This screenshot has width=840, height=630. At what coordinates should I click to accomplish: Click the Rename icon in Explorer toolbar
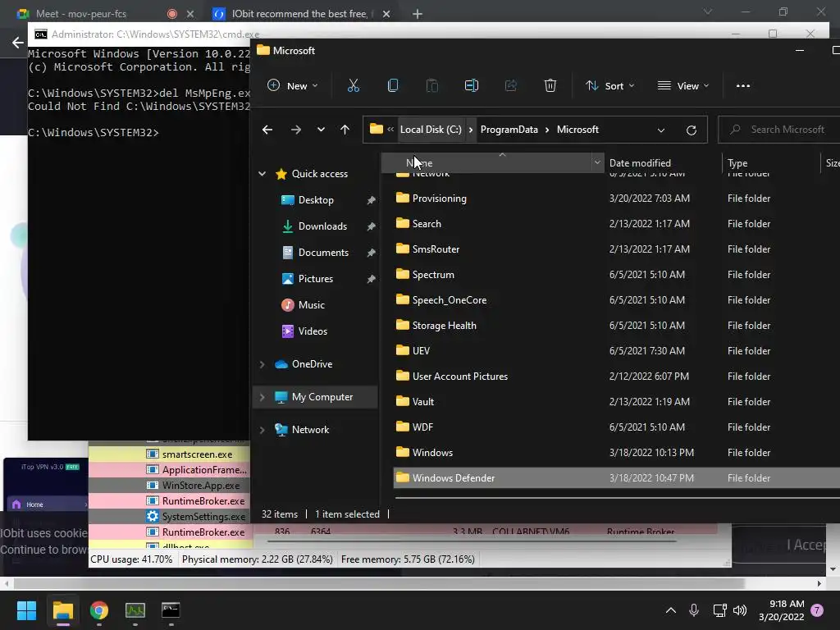pos(472,85)
